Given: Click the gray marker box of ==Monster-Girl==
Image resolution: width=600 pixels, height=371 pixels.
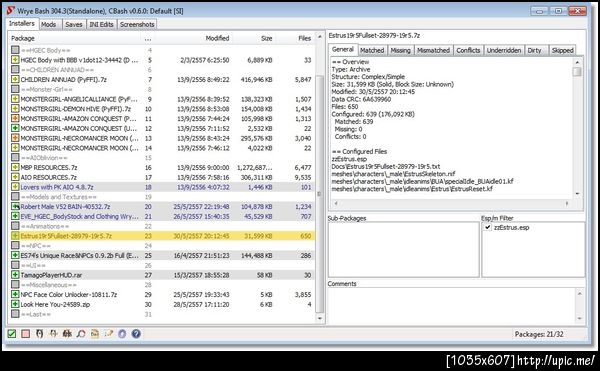Looking at the screenshot, I should tap(15, 89).
